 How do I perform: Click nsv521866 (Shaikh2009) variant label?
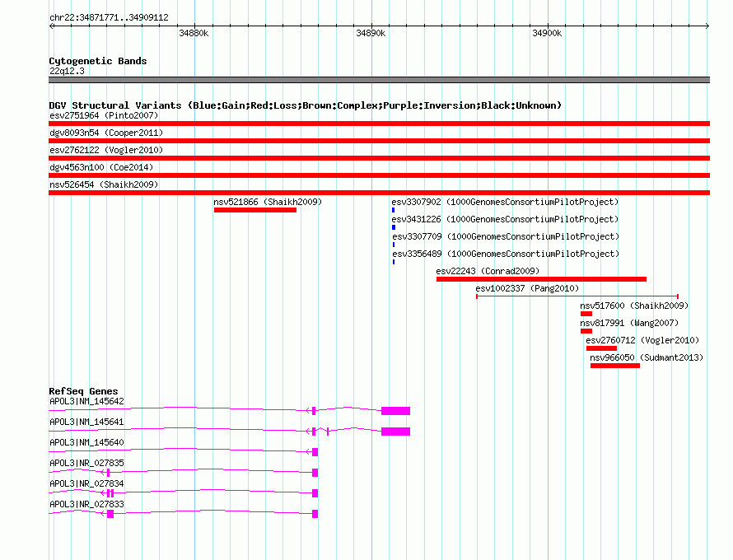[x=268, y=202]
